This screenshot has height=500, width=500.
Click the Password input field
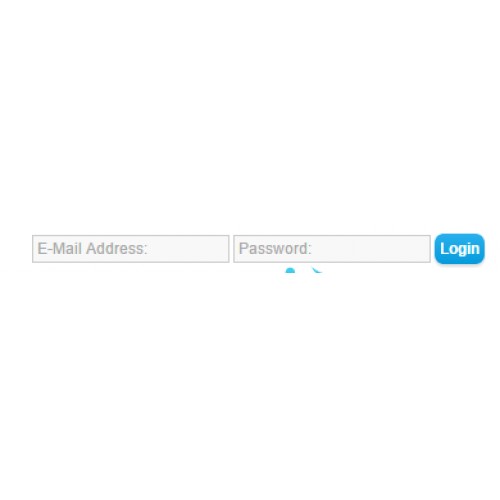click(332, 249)
